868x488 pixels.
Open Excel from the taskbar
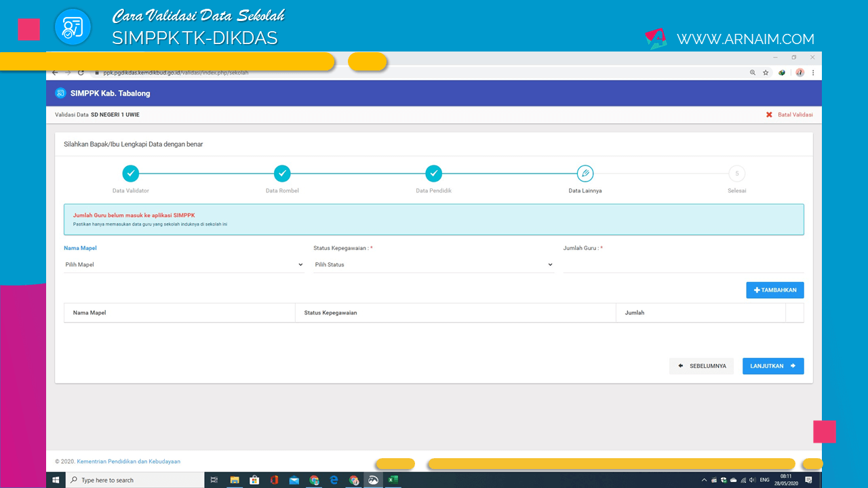tap(393, 480)
